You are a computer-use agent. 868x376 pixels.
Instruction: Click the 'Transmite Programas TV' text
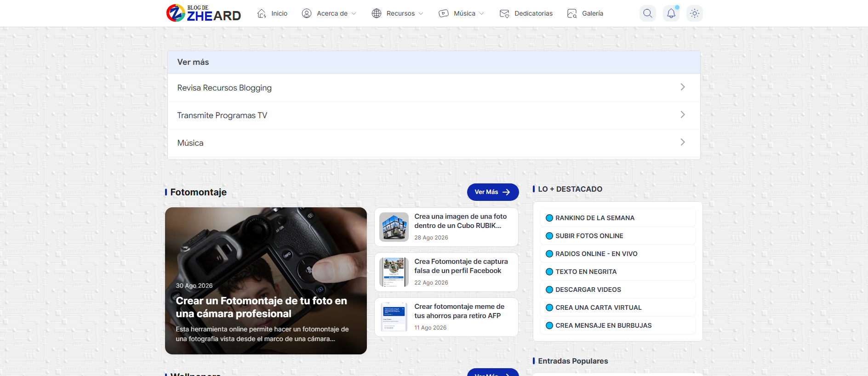(x=222, y=115)
